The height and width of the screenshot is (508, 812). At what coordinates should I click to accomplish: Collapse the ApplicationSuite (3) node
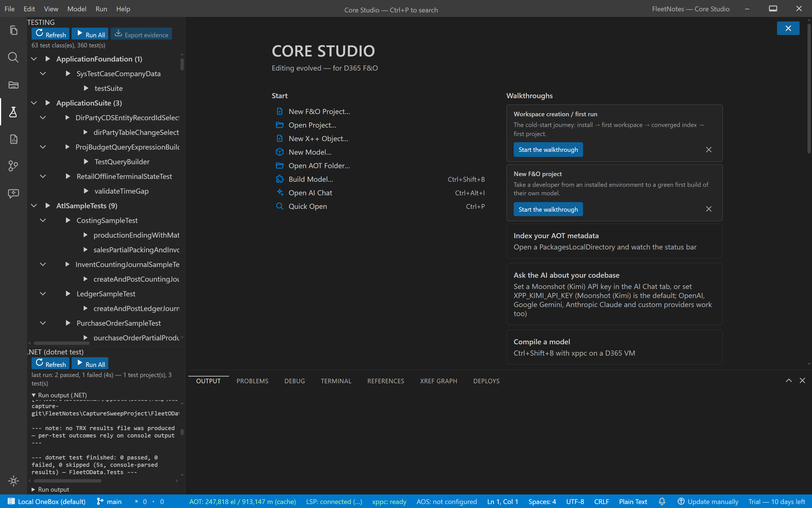(34, 103)
